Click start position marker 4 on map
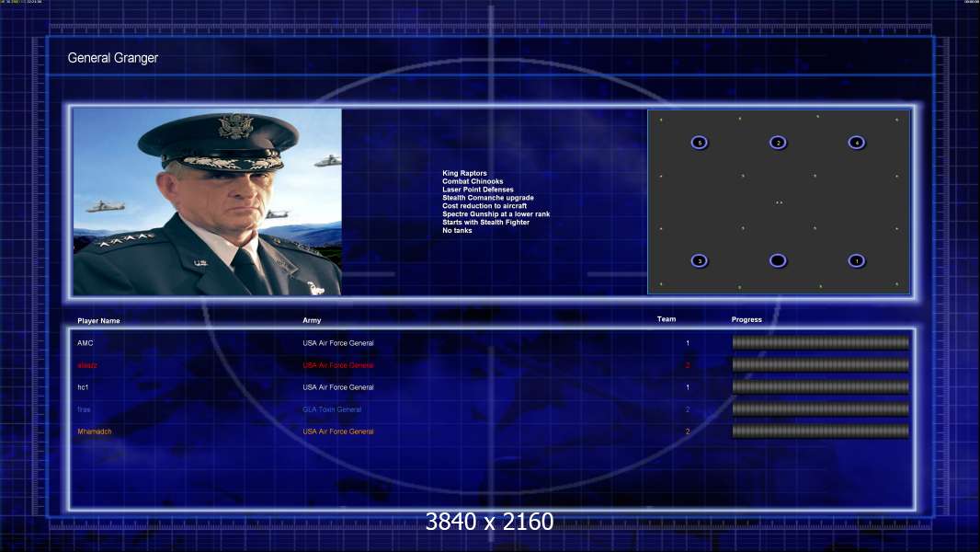The width and height of the screenshot is (980, 552). click(857, 143)
